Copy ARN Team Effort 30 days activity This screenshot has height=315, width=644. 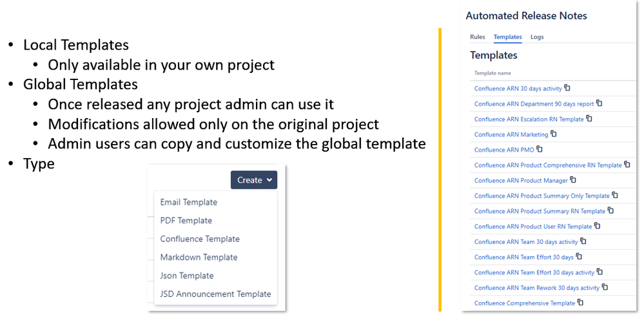click(600, 271)
